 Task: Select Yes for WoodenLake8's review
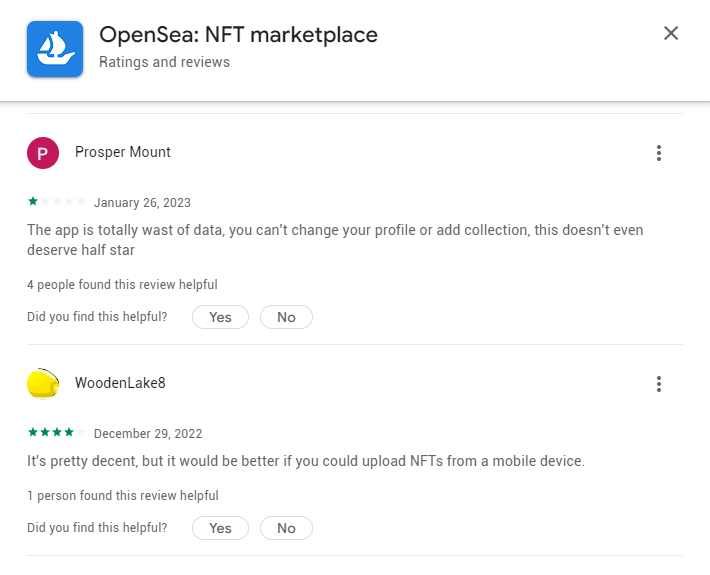click(221, 528)
